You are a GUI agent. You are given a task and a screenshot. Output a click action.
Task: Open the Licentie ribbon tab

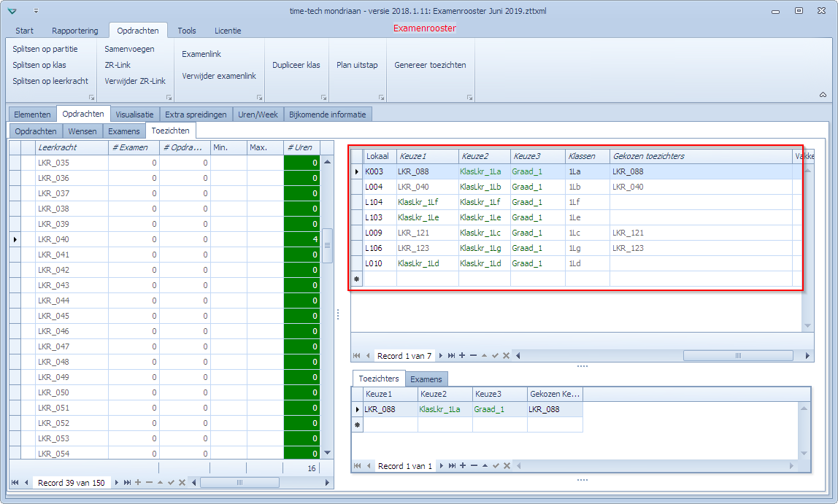coord(228,31)
